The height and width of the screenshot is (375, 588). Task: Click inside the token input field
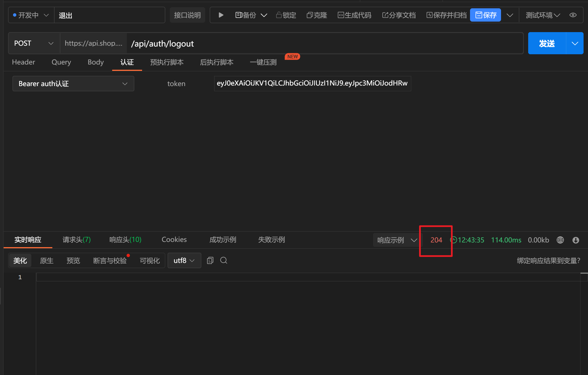[x=312, y=83]
